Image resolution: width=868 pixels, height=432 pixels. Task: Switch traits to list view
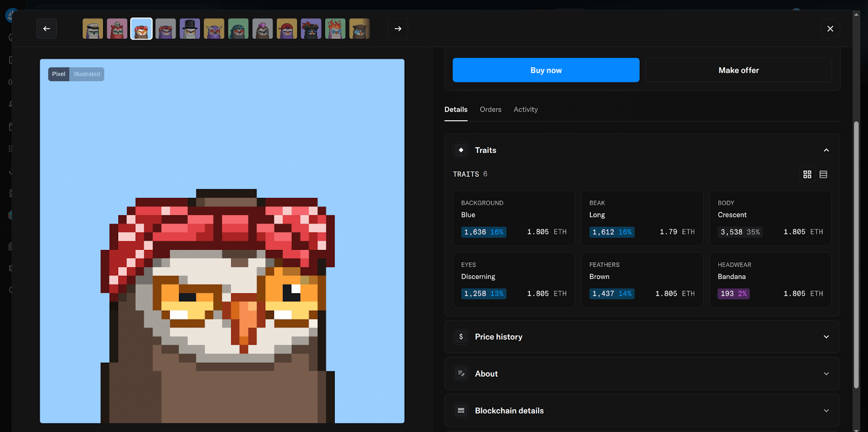(x=824, y=175)
